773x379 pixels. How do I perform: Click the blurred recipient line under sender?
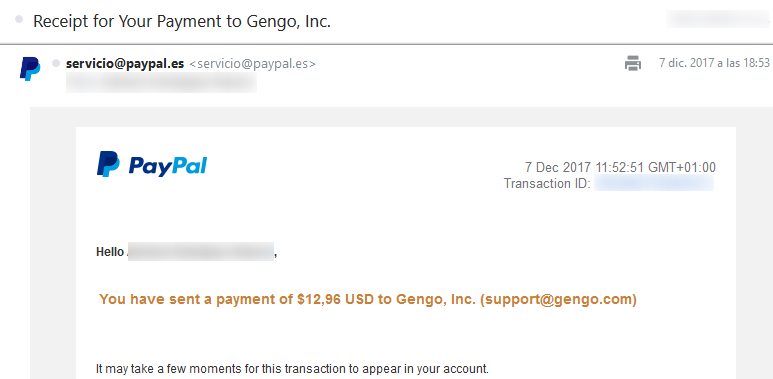point(161,83)
